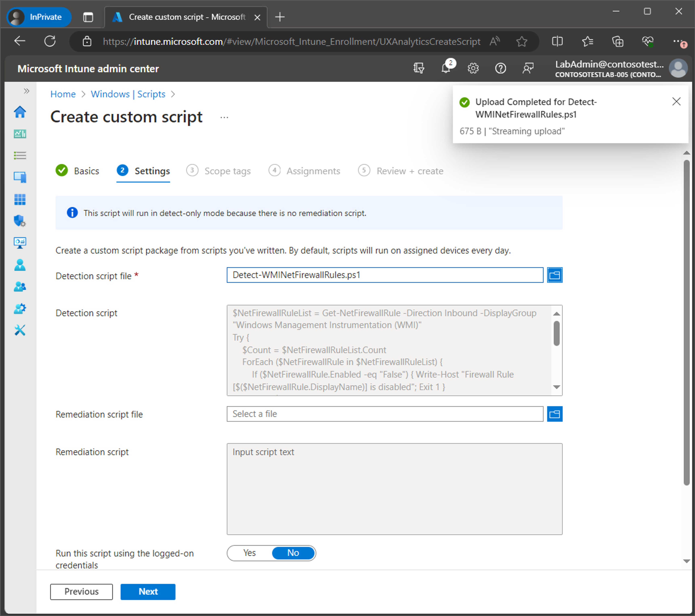Open the portal Settings gear
Screen dimensions: 695x616
point(473,68)
